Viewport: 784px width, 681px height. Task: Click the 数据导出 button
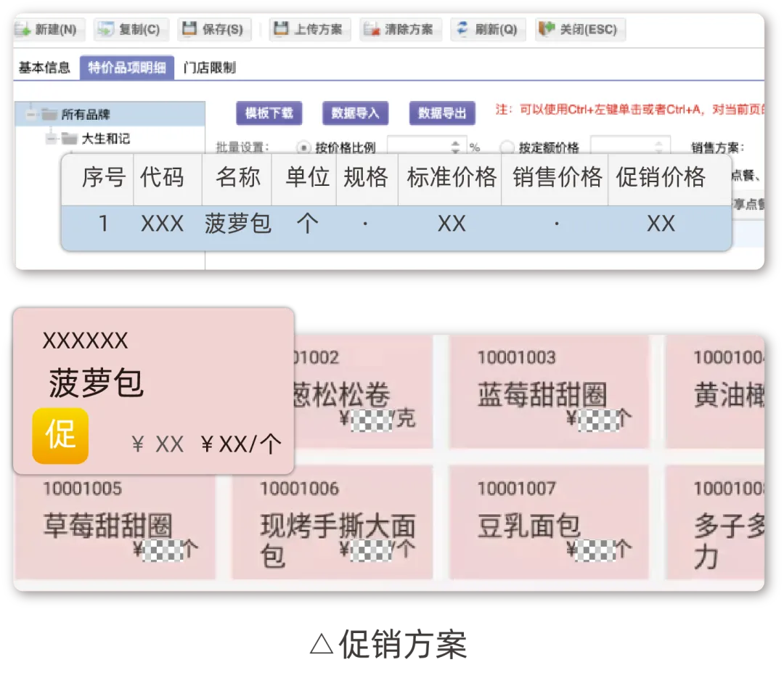point(442,113)
